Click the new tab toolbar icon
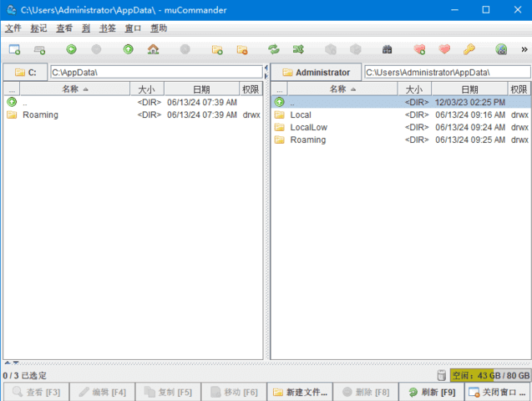 click(40, 49)
